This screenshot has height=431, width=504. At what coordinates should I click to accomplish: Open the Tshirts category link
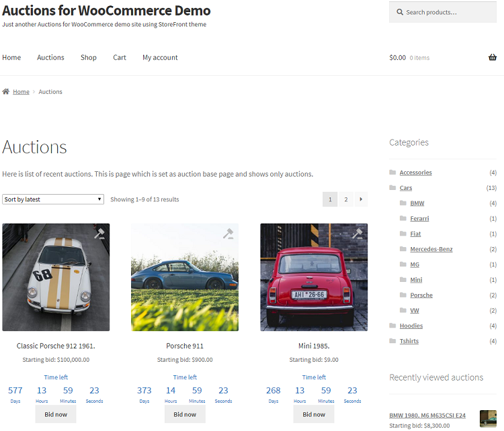click(409, 341)
